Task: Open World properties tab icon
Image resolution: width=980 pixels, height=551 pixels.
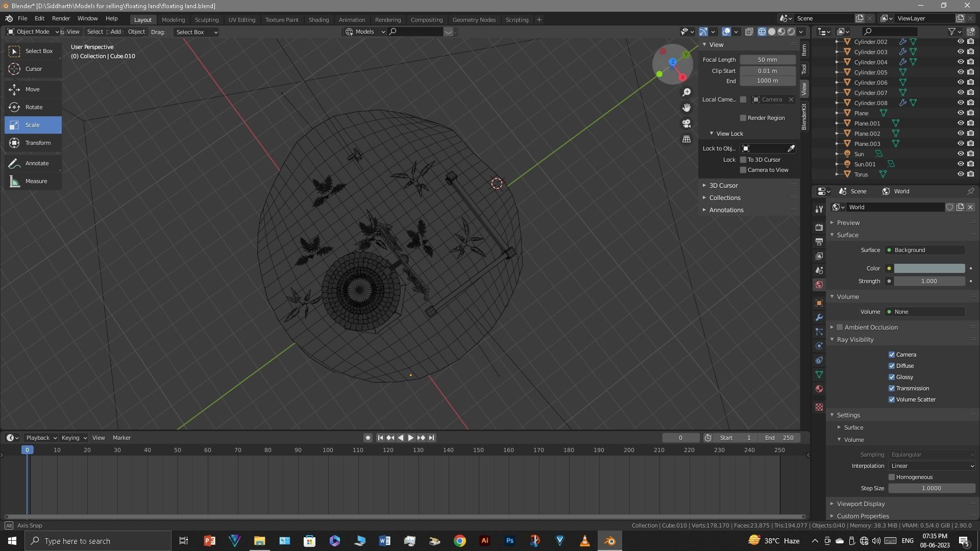Action: [819, 285]
